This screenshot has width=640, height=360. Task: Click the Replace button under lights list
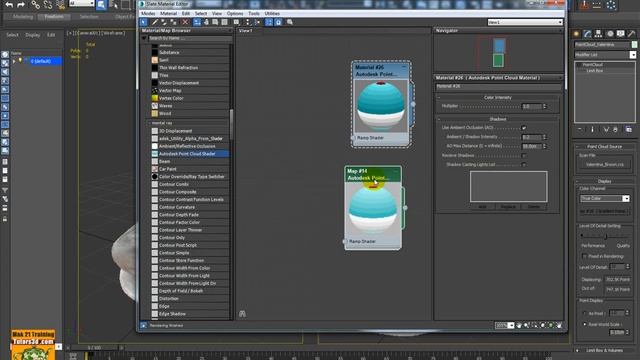click(508, 207)
